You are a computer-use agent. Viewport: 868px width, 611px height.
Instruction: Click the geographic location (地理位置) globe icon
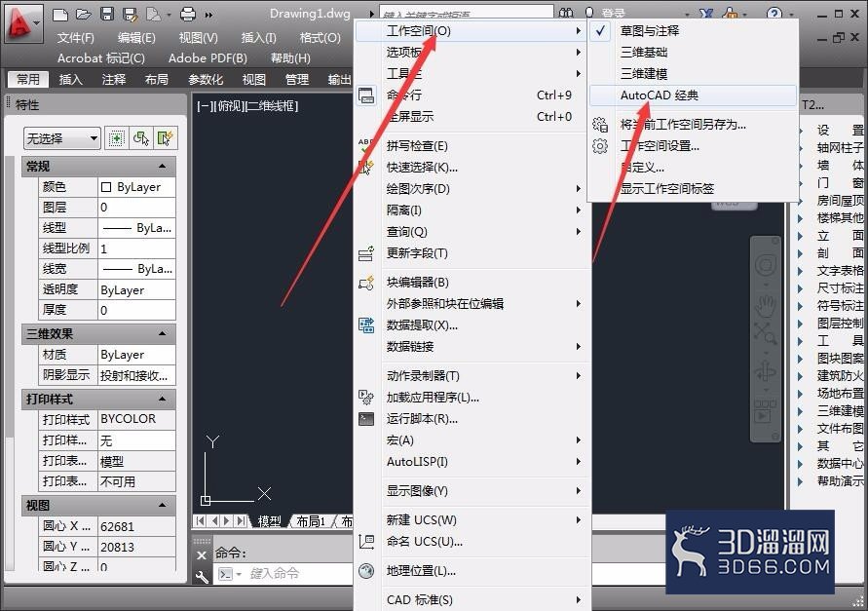click(366, 571)
